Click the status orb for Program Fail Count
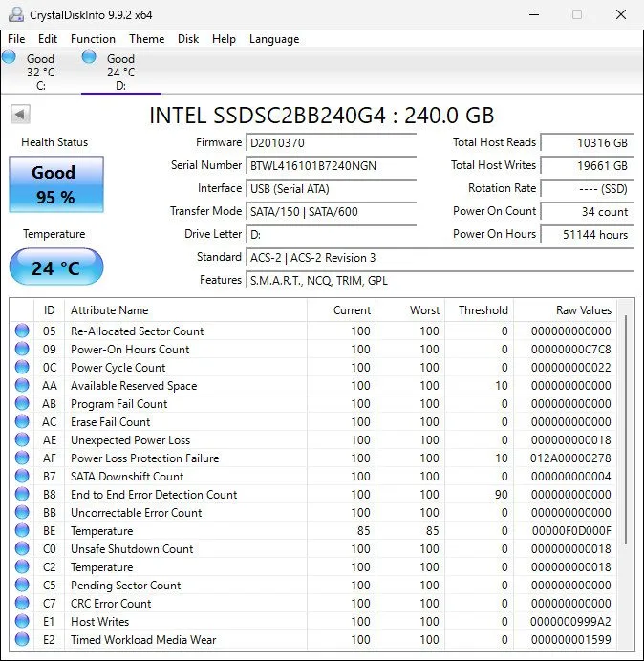Image resolution: width=644 pixels, height=661 pixels. pos(22,403)
